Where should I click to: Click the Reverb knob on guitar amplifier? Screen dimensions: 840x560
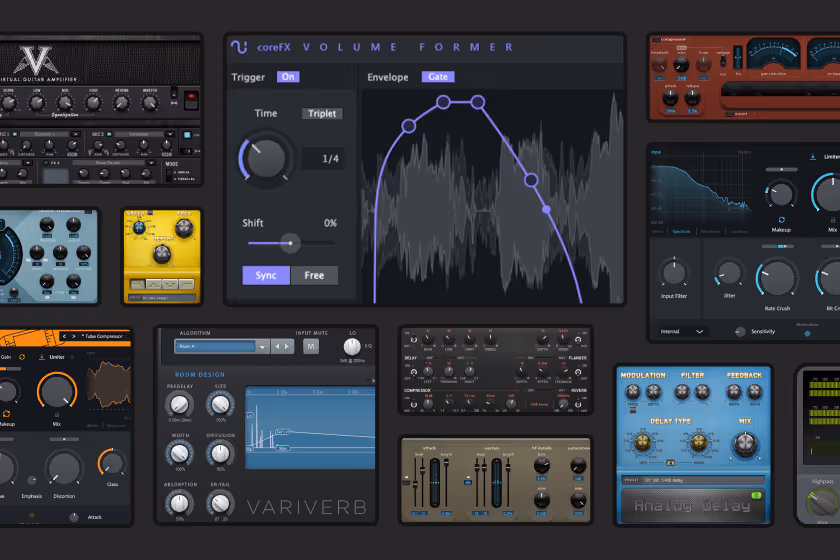[x=122, y=102]
